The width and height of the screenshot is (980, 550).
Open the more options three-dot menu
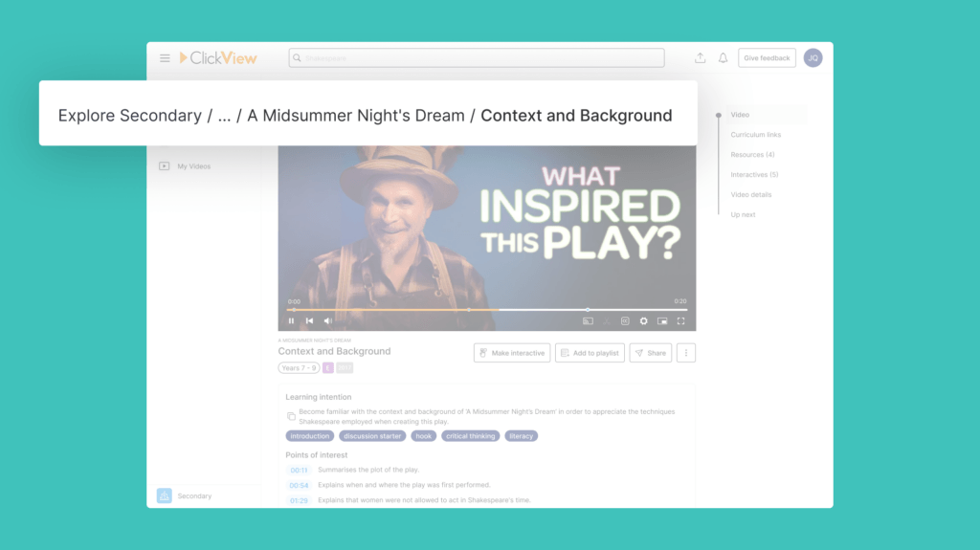685,353
